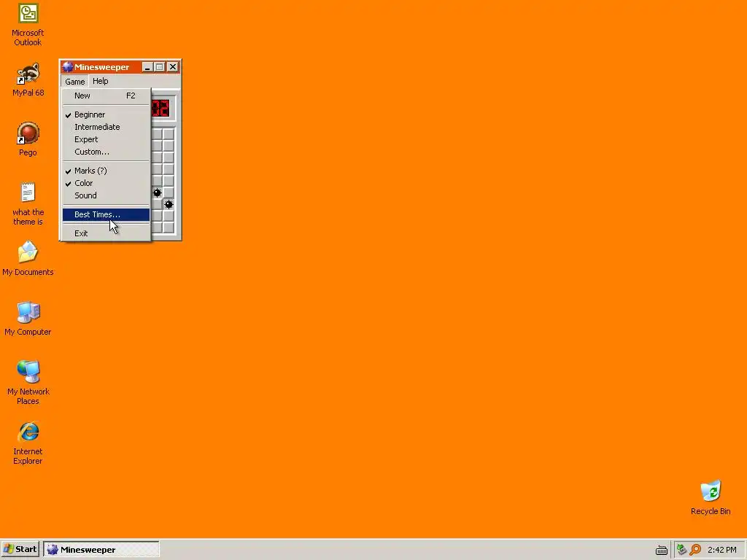Open Best Times... from Game menu

pyautogui.click(x=106, y=215)
